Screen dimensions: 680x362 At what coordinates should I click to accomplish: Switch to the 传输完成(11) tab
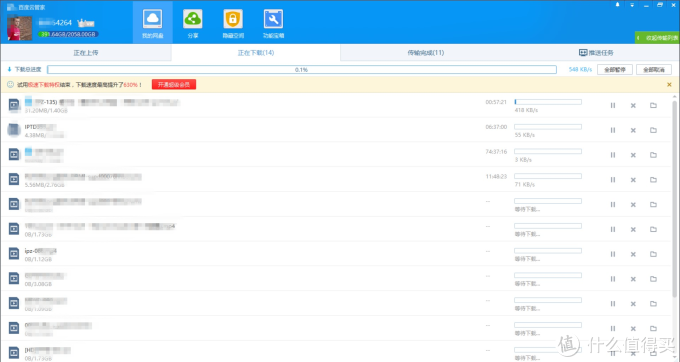pyautogui.click(x=425, y=53)
